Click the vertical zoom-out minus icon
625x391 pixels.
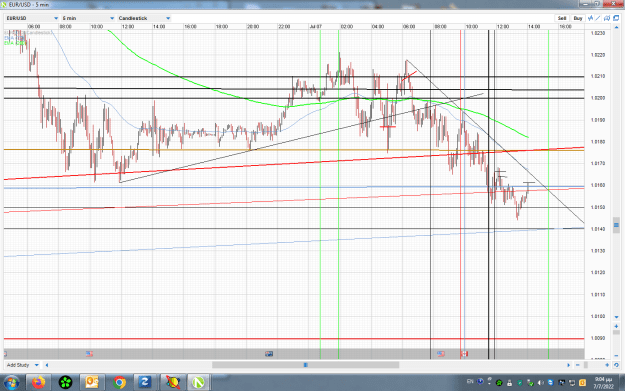tap(616, 356)
